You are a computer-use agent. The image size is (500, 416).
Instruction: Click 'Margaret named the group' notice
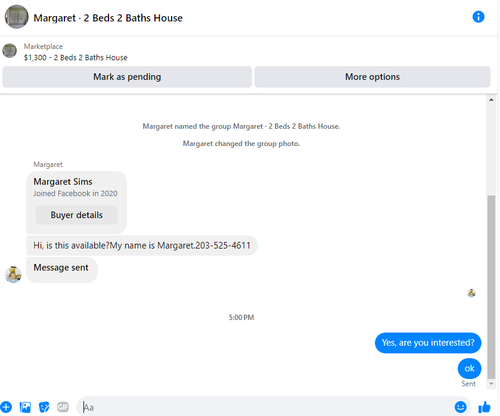241,126
